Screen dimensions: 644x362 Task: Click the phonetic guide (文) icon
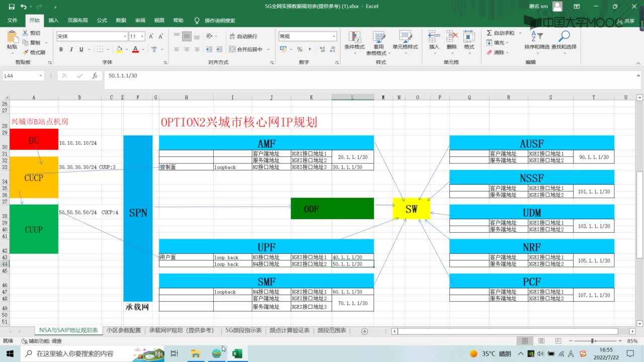pyautogui.click(x=155, y=49)
